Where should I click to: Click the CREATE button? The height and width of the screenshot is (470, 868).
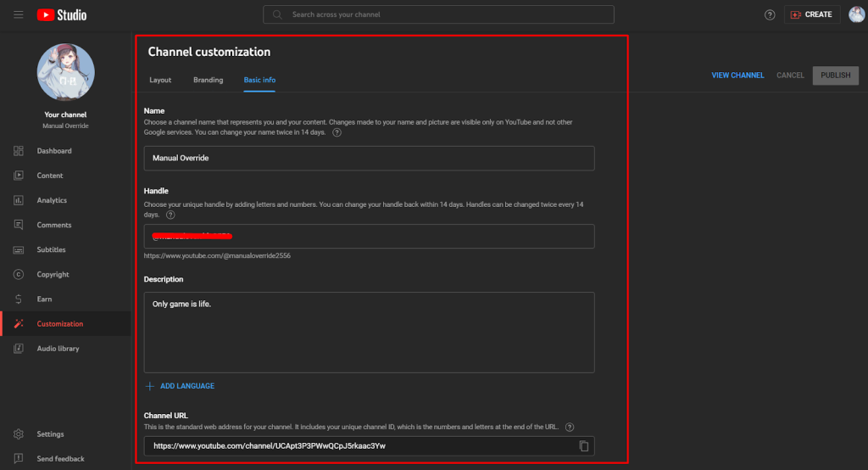coord(811,14)
